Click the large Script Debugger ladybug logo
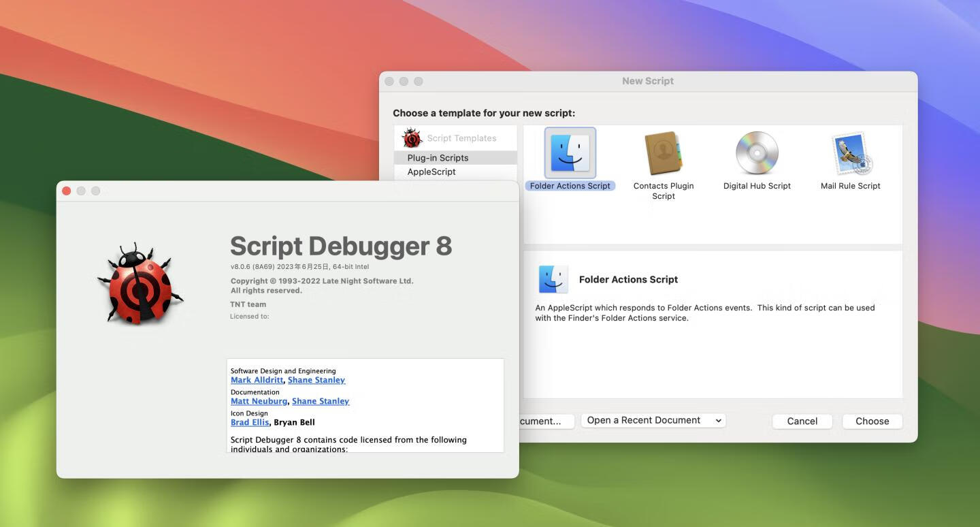Image resolution: width=980 pixels, height=527 pixels. pos(141,283)
